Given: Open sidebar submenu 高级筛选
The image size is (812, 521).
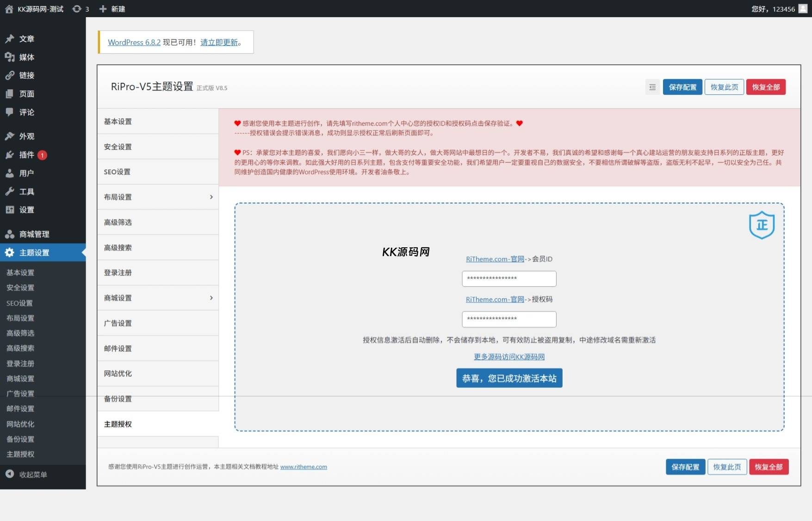Looking at the screenshot, I should 20,333.
